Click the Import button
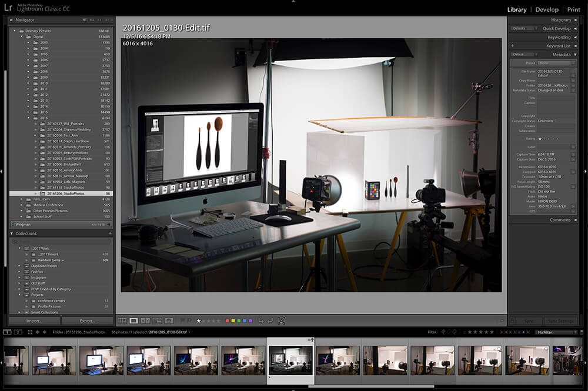 (x=34, y=321)
